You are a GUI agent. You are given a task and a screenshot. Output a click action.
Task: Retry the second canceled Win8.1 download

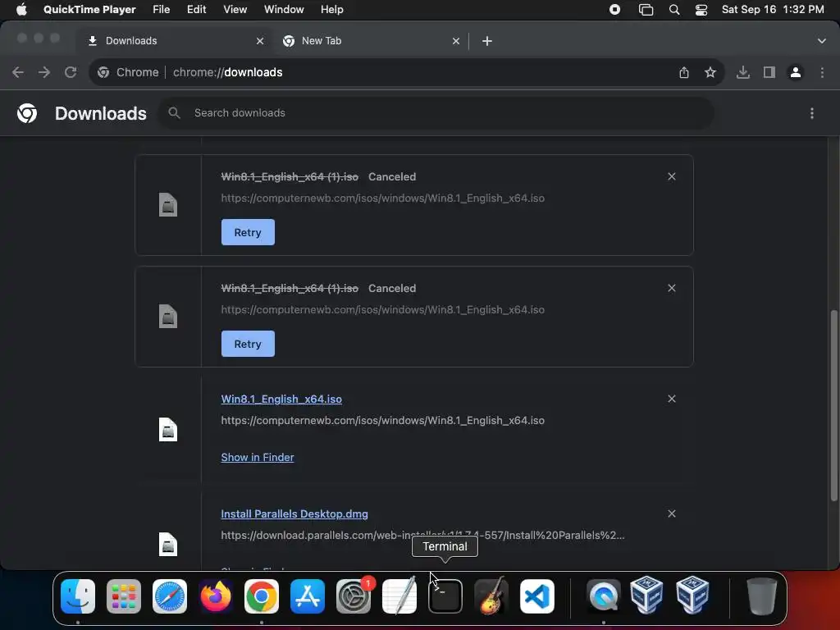tap(248, 344)
